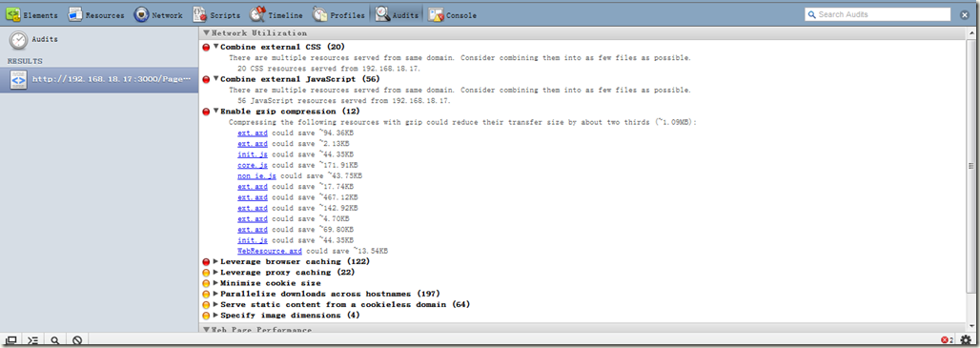Open ext.axd link saving ~2.13KB

pyautogui.click(x=253, y=144)
